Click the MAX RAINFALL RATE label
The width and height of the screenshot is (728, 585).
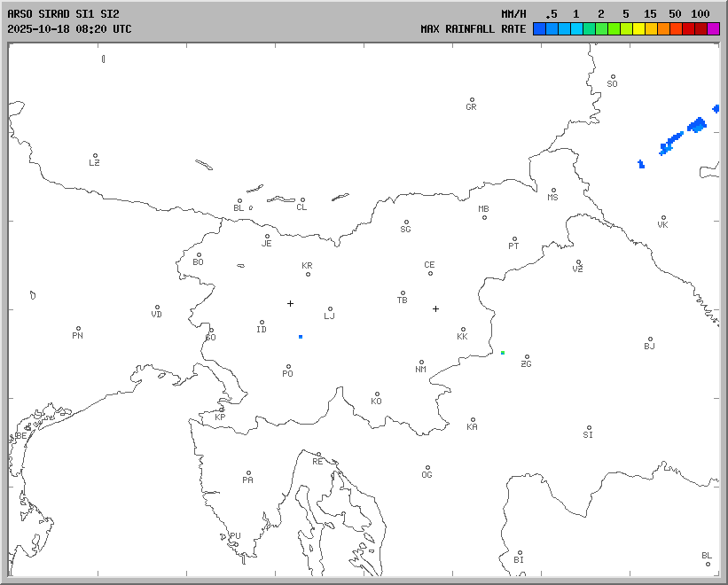coord(474,29)
